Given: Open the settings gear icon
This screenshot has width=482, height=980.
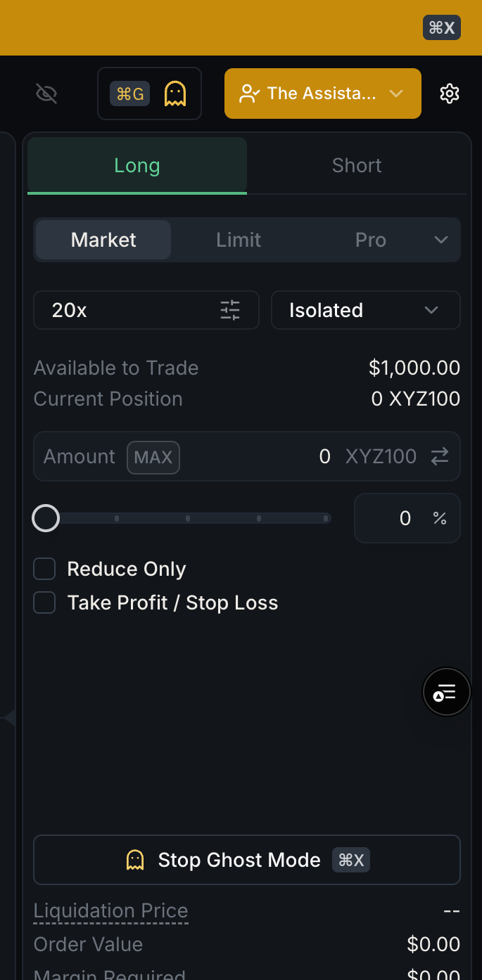Looking at the screenshot, I should pos(450,94).
